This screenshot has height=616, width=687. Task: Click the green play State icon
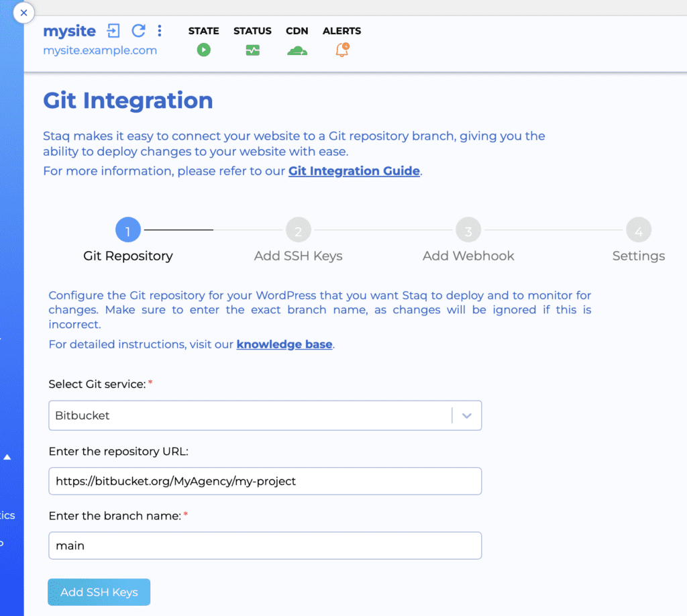tap(204, 50)
